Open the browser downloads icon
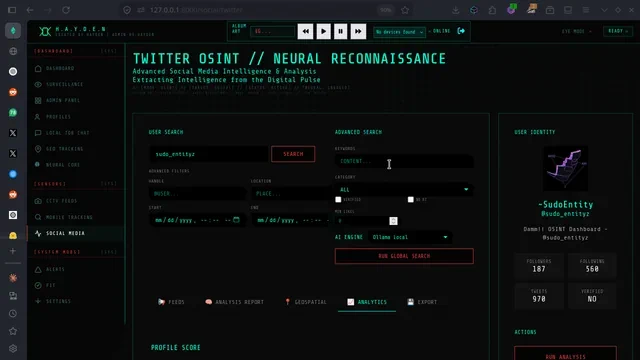The width and height of the screenshot is (640, 360). tap(456, 10)
